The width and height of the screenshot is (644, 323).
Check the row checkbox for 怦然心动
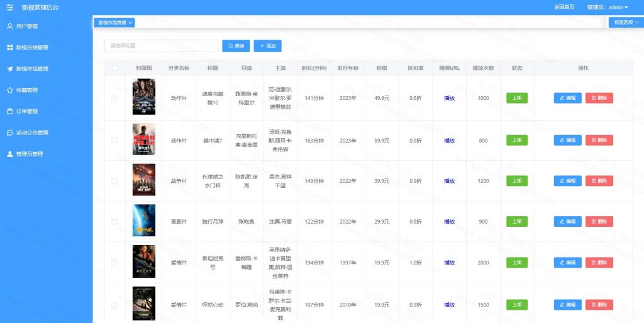point(114,305)
